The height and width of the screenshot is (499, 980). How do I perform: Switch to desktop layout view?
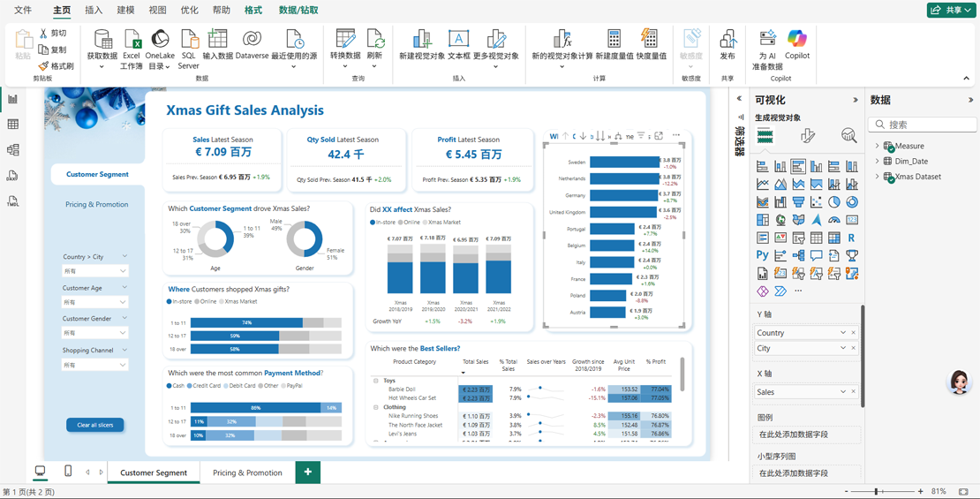(x=40, y=472)
